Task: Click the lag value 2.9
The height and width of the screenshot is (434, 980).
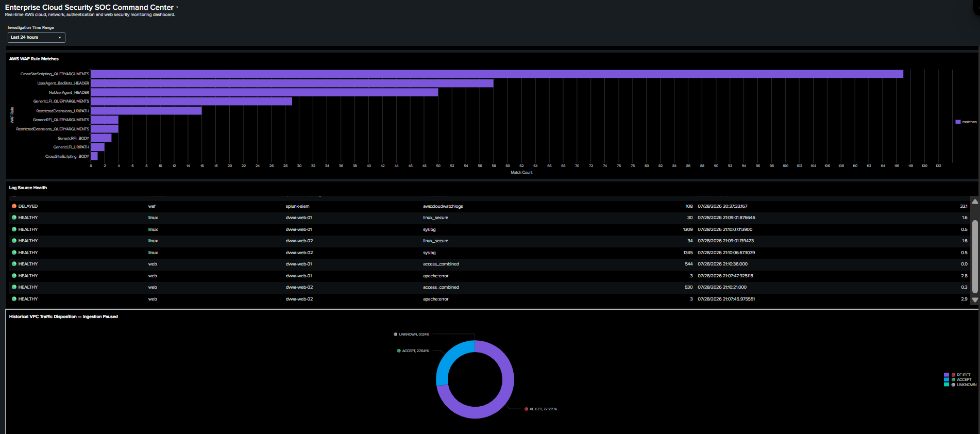Action: [964, 299]
